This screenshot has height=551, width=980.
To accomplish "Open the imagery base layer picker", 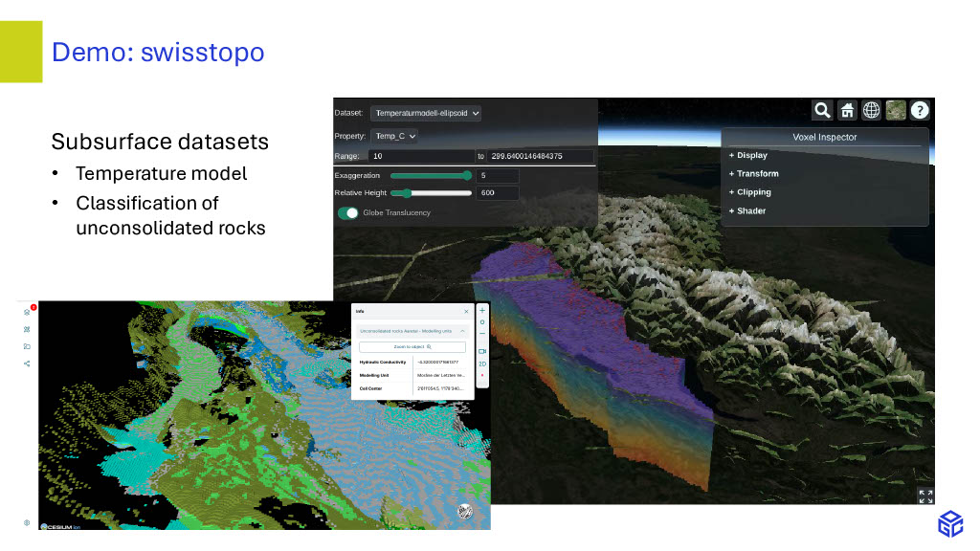I will coord(896,110).
